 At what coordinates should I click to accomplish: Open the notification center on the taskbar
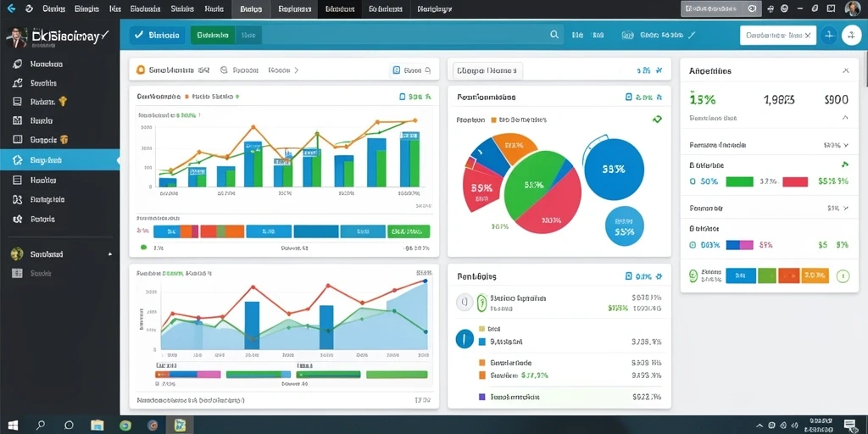(x=849, y=426)
